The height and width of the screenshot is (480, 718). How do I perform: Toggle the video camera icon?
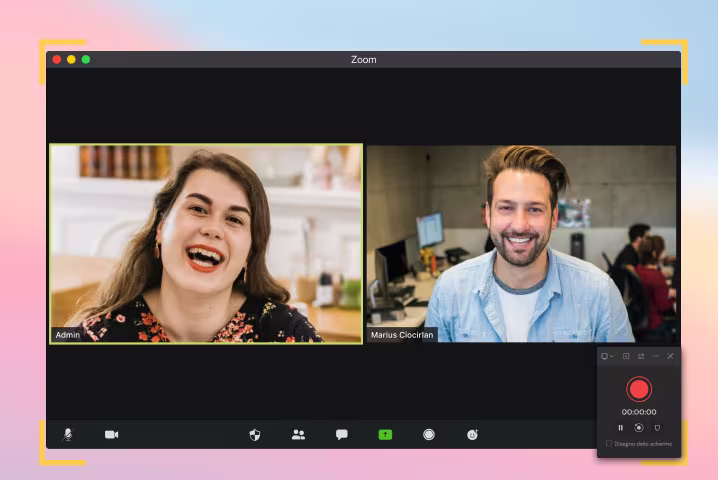(x=111, y=434)
